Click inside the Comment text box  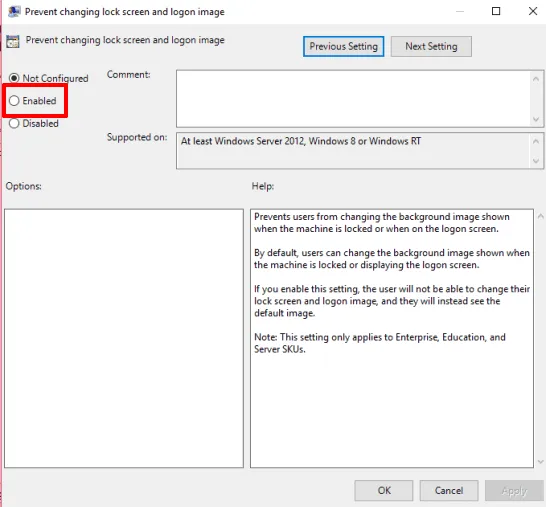click(x=353, y=99)
